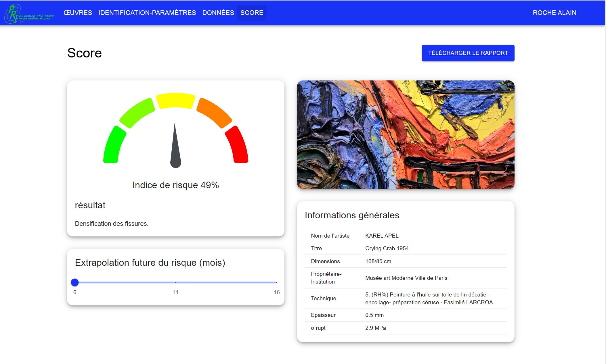This screenshot has width=606, height=364.
Task: Click 'Informations générales' heading
Action: pos(352,215)
